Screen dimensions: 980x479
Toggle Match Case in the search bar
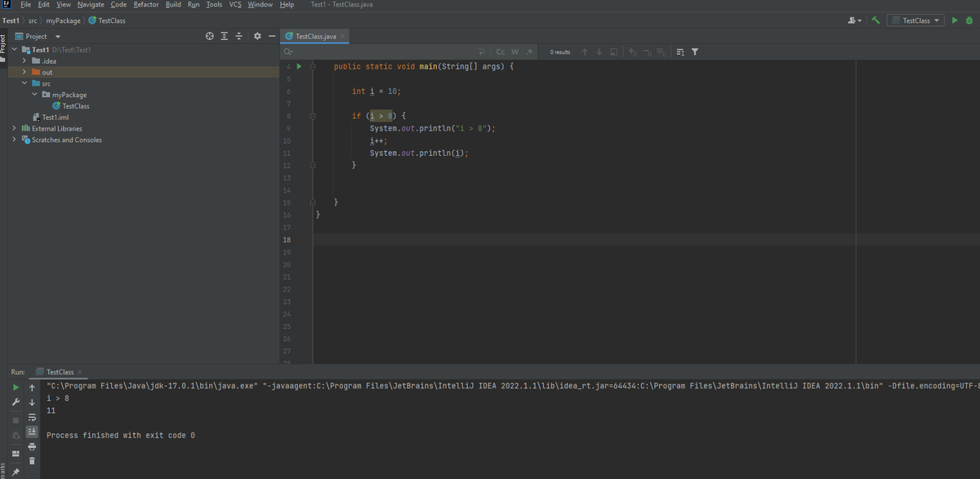pos(500,52)
